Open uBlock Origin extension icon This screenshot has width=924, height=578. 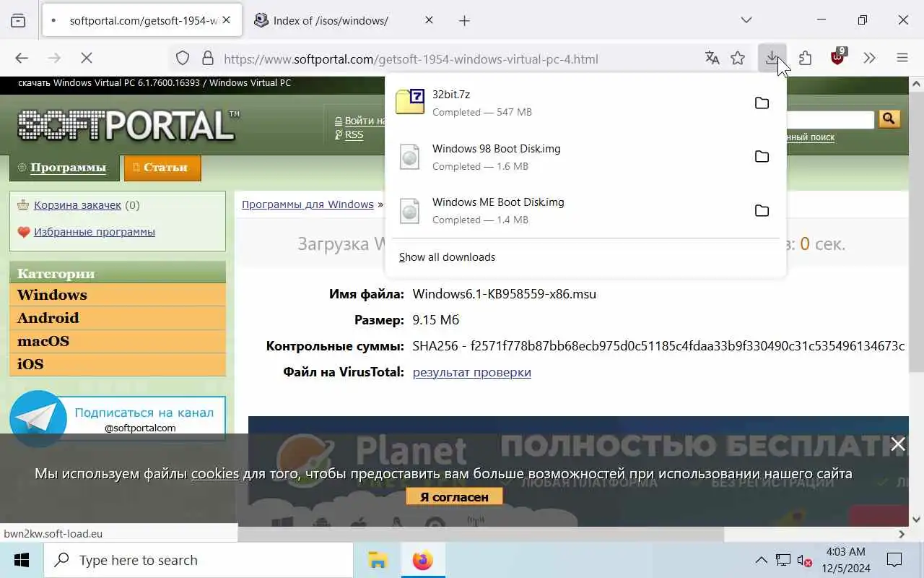837,59
